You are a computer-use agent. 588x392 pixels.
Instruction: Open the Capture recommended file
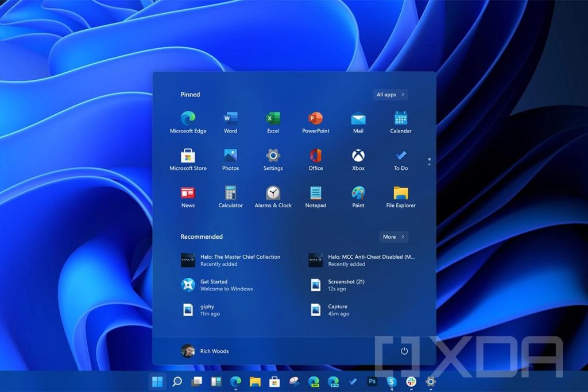click(x=330, y=310)
